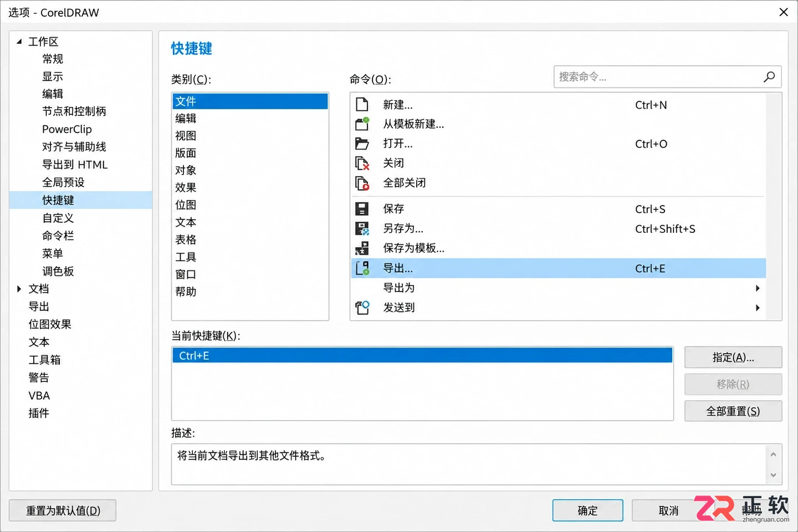This screenshot has height=532, width=798.
Task: Open 节点和控制柄 settings
Action: point(74,111)
